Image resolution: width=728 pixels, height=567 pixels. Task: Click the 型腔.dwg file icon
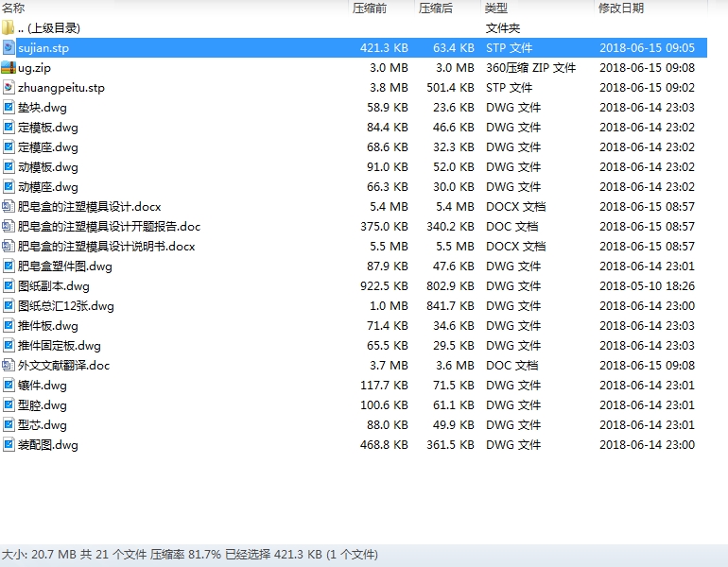pyautogui.click(x=8, y=405)
